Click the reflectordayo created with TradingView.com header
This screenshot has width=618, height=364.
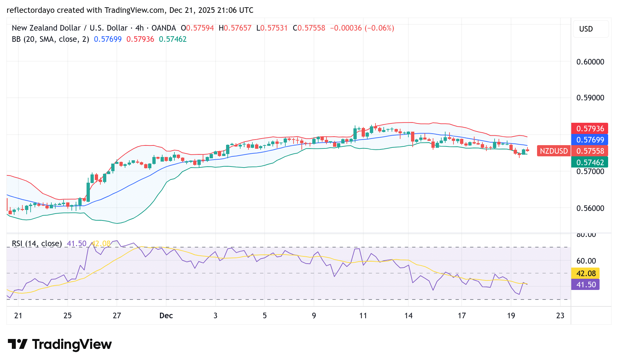click(130, 10)
